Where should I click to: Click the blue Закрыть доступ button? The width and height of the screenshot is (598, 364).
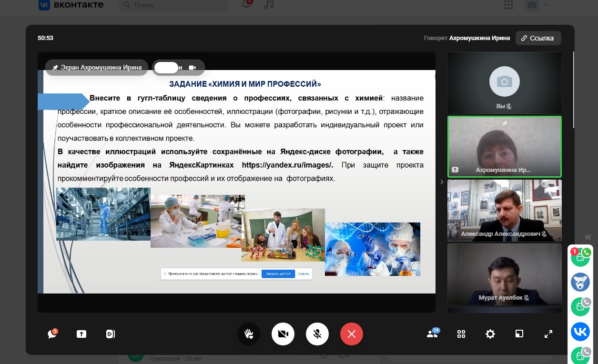pyautogui.click(x=278, y=274)
